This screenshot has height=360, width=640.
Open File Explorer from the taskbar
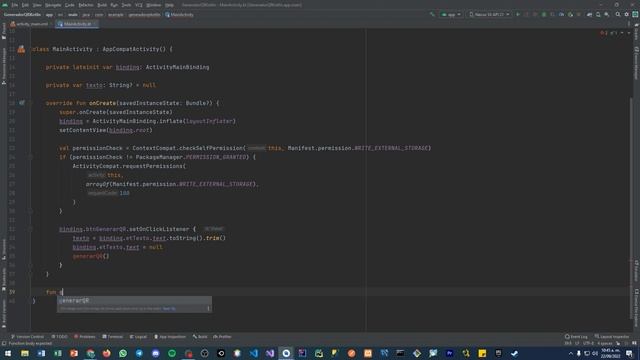click(25, 353)
